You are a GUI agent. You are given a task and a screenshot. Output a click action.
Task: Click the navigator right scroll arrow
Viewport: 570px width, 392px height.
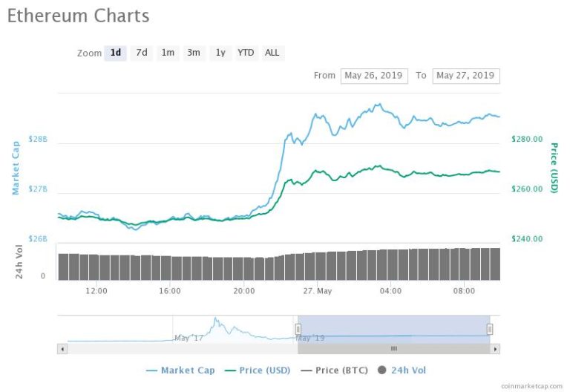tap(495, 349)
